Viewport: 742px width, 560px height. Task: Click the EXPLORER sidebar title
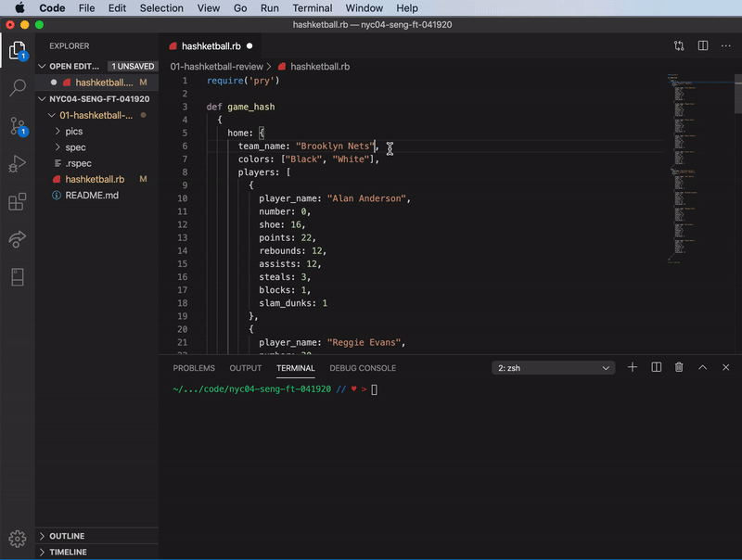[69, 45]
